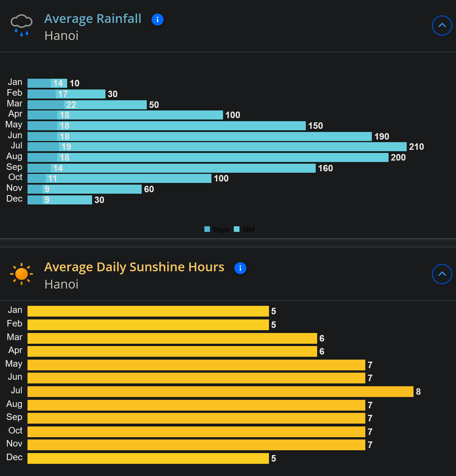Open the Average Daily Sunshine Hours info icon
Viewport: 456px width, 476px height.
point(240,268)
